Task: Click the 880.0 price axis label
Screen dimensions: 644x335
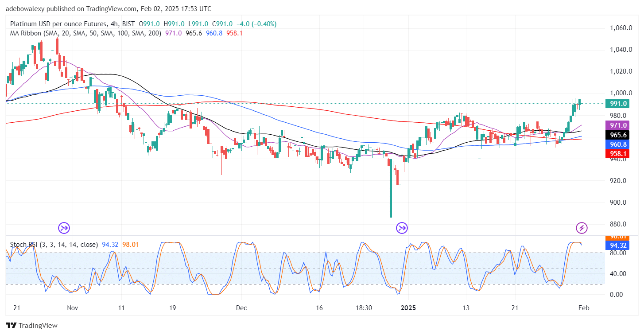Action: 618,224
